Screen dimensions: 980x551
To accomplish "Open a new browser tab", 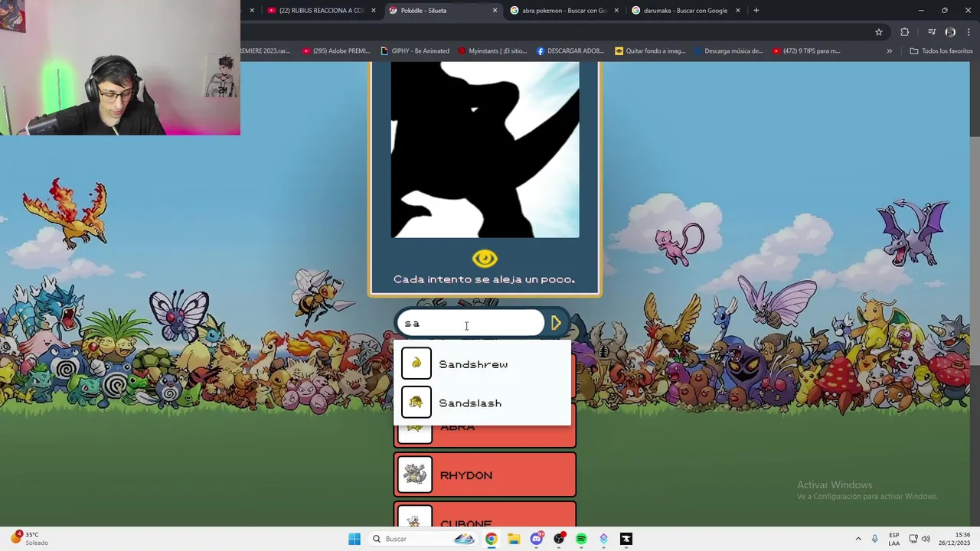I will pos(756,11).
